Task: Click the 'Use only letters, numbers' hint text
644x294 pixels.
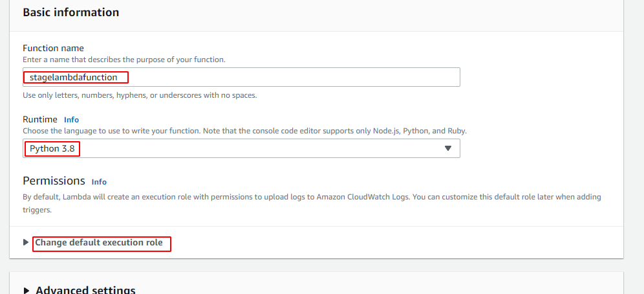Action: (140, 95)
